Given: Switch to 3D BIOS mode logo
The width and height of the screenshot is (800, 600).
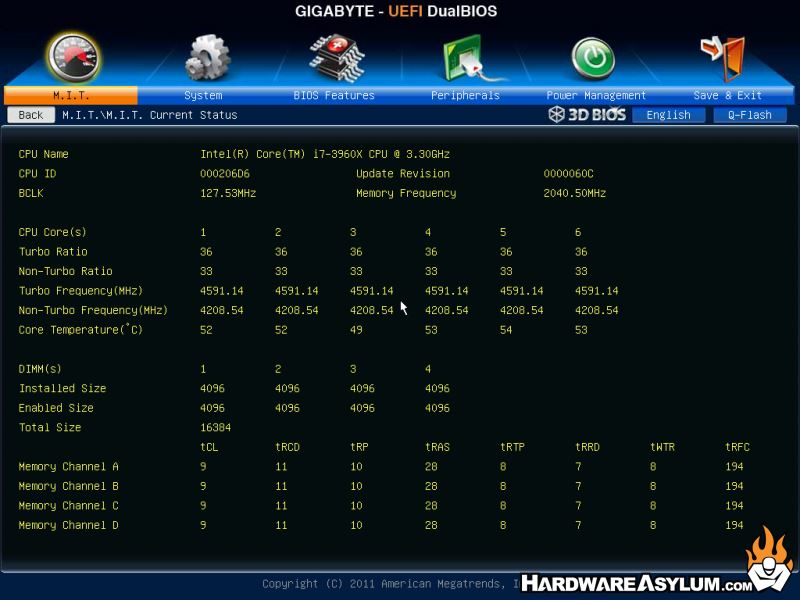Looking at the screenshot, I should point(587,114).
